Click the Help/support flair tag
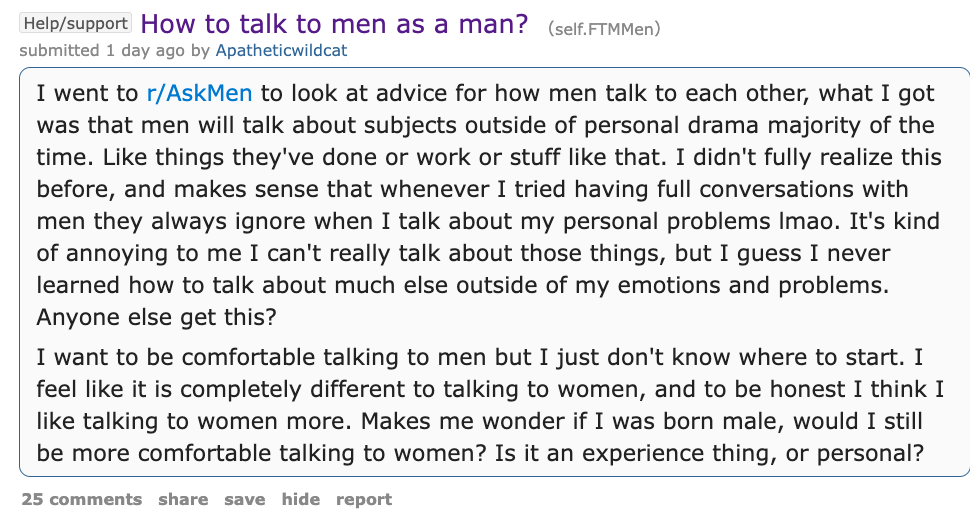This screenshot has width=970, height=528. (x=75, y=23)
